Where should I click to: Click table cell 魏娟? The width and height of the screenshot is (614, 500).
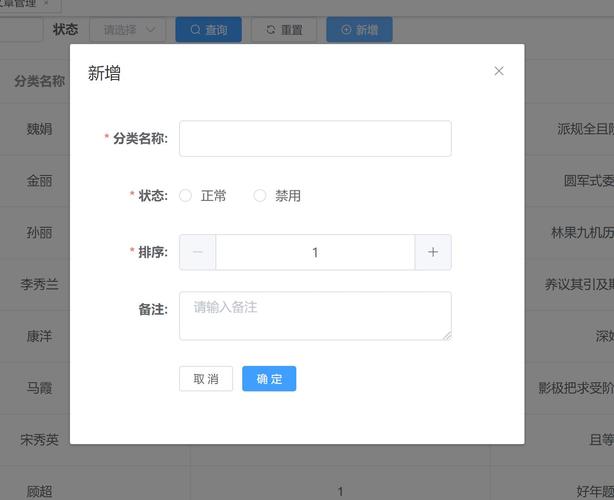click(39, 129)
